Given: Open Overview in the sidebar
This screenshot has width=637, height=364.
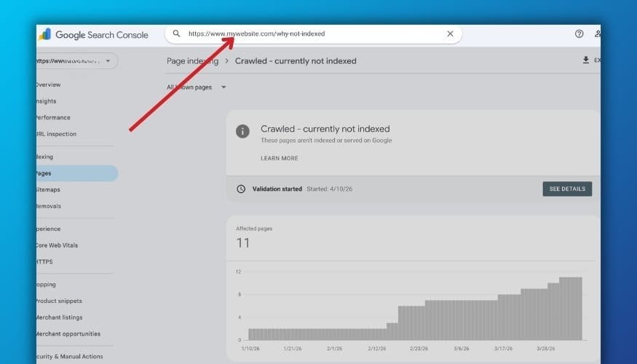Looking at the screenshot, I should coord(48,84).
